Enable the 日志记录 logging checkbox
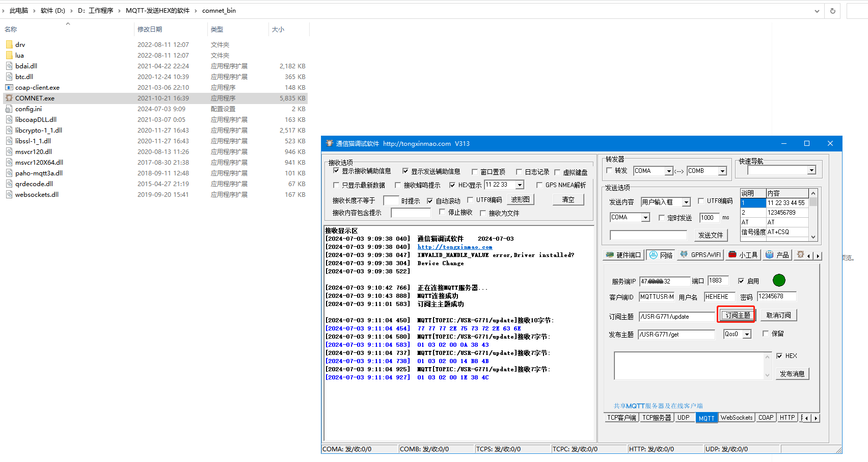Image resolution: width=868 pixels, height=462 pixels. click(519, 172)
